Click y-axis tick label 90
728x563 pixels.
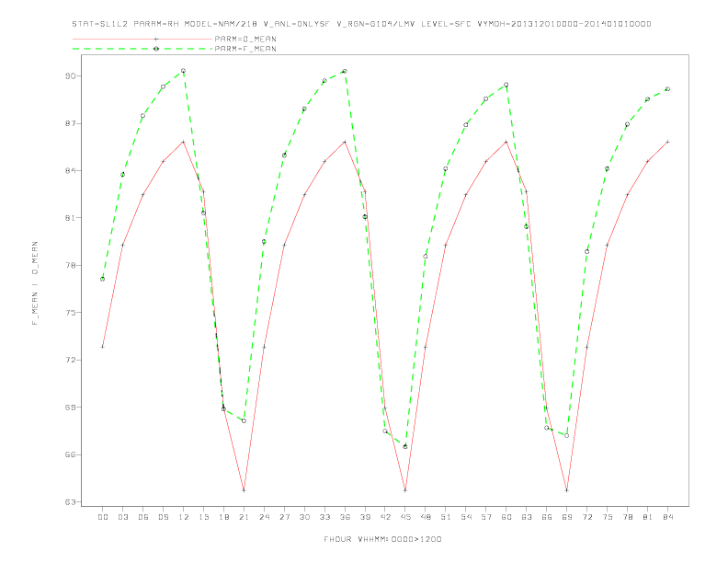coord(73,75)
